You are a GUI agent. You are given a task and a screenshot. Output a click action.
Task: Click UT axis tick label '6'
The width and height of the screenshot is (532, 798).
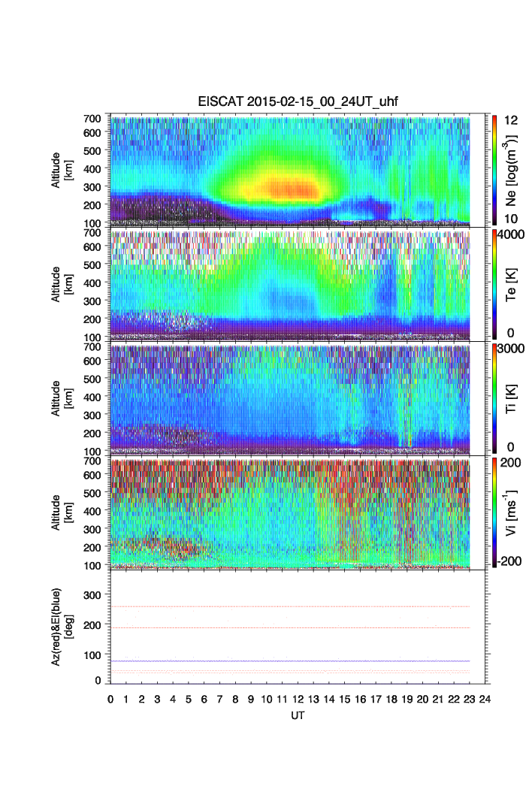204,700
